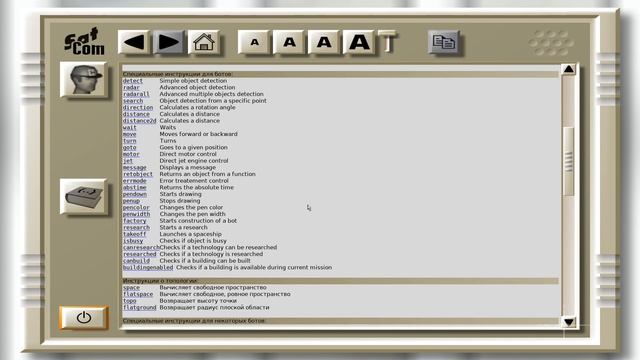
Task: Open the programming book help page
Action: pos(84,196)
